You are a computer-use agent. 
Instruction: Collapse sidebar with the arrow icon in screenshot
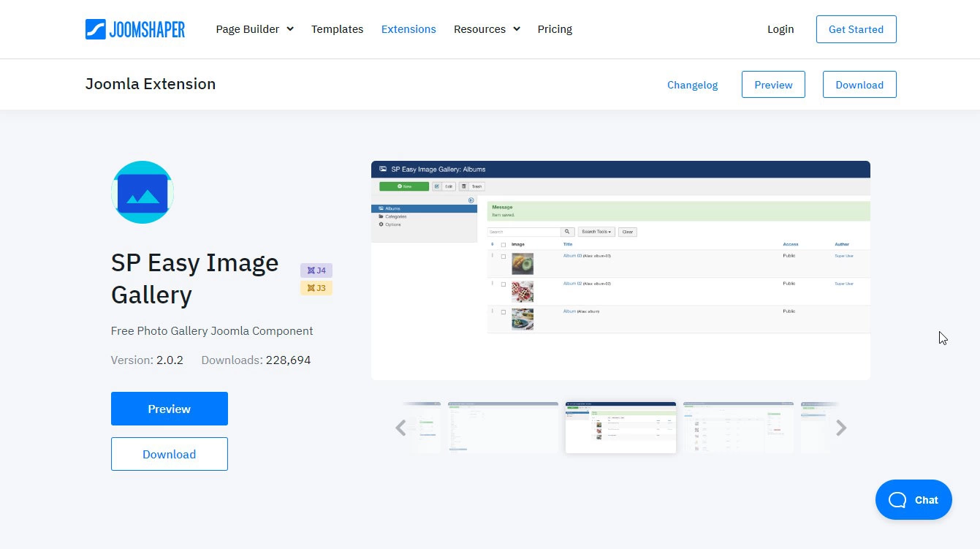pos(471,200)
